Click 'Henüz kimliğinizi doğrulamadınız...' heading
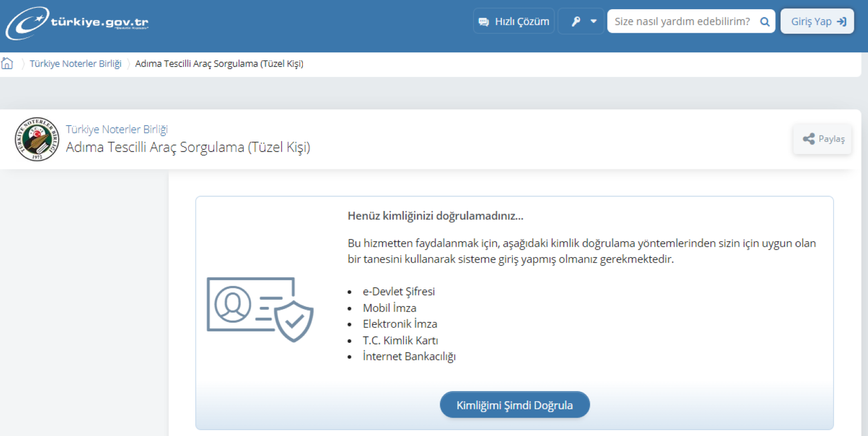868x436 pixels. coord(435,216)
